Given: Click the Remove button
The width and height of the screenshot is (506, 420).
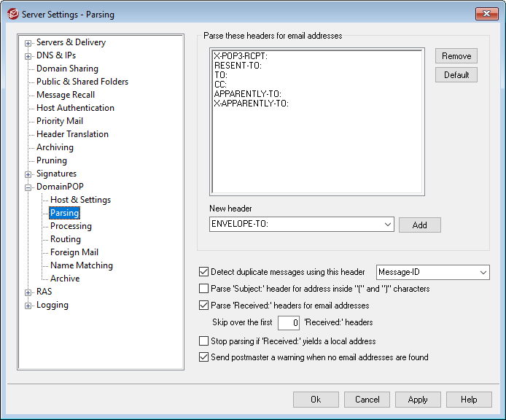Looking at the screenshot, I should pos(456,56).
